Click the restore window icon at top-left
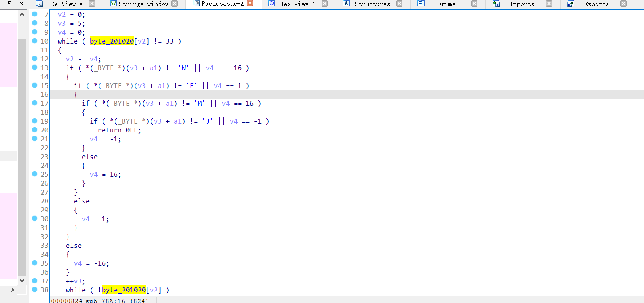The image size is (644, 303). [9, 4]
